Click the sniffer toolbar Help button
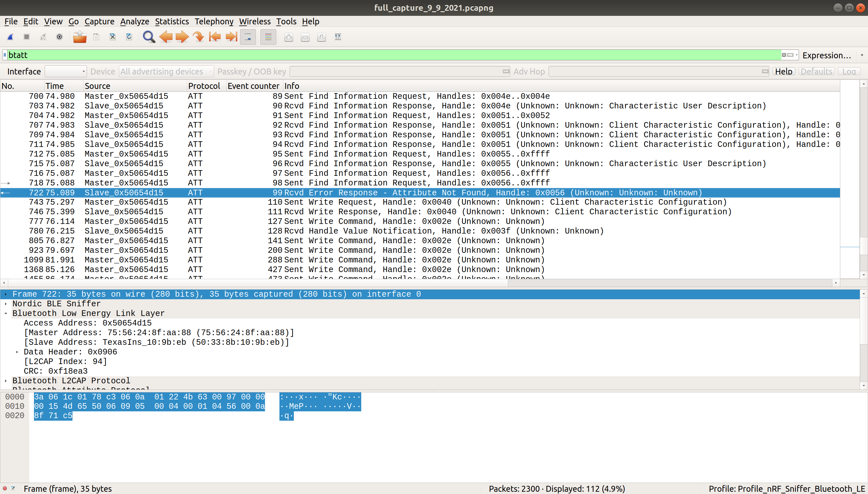This screenshot has width=868, height=494. click(784, 72)
